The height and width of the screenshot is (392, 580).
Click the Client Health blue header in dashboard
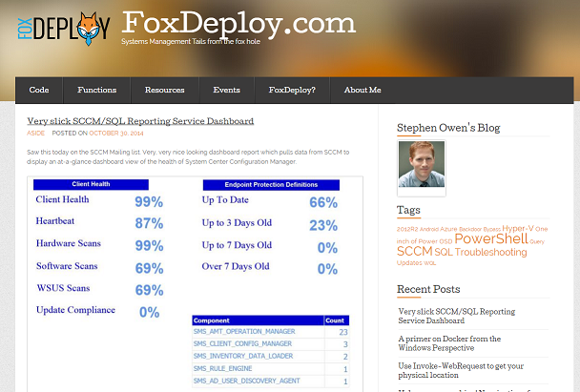(x=91, y=184)
